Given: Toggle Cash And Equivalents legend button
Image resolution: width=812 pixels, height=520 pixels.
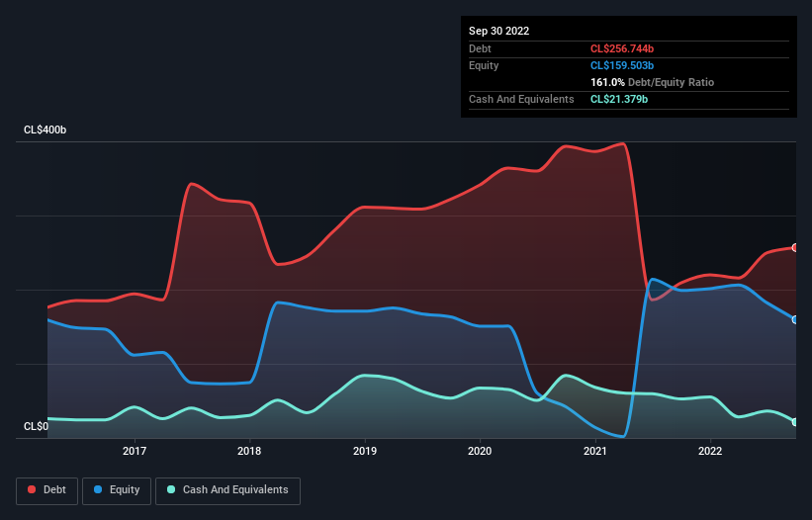Looking at the screenshot, I should (x=227, y=490).
